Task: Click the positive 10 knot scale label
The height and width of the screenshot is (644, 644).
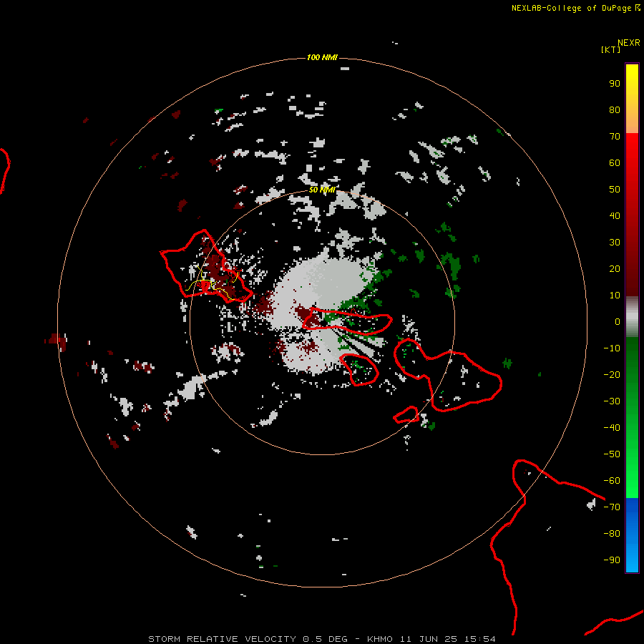Action: (615, 296)
